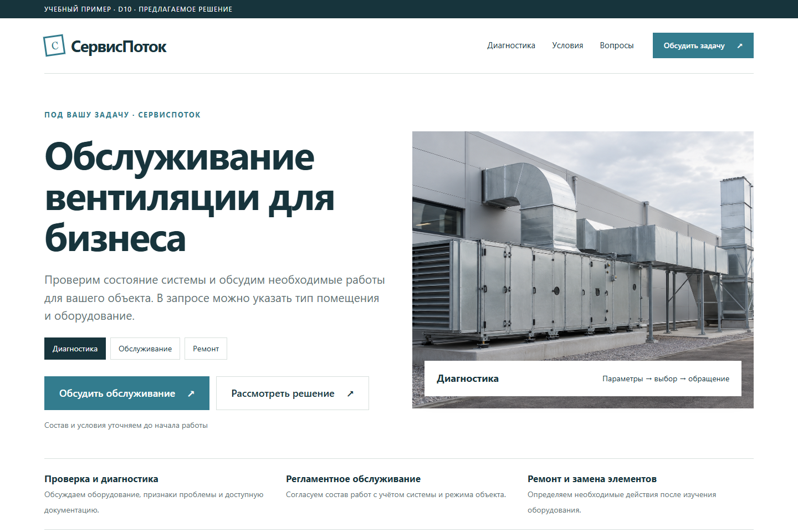Click the Обсудить задачу header button

(x=703, y=45)
